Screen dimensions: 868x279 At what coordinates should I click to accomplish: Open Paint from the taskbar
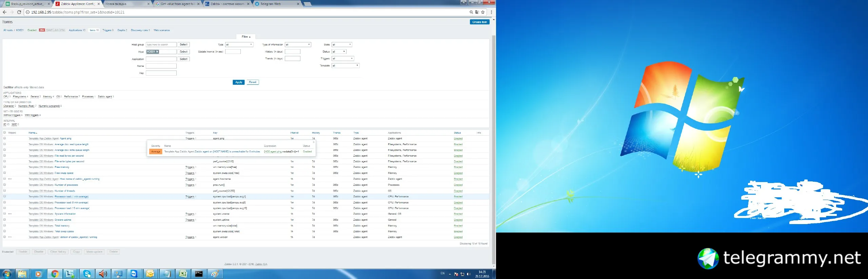[215, 274]
